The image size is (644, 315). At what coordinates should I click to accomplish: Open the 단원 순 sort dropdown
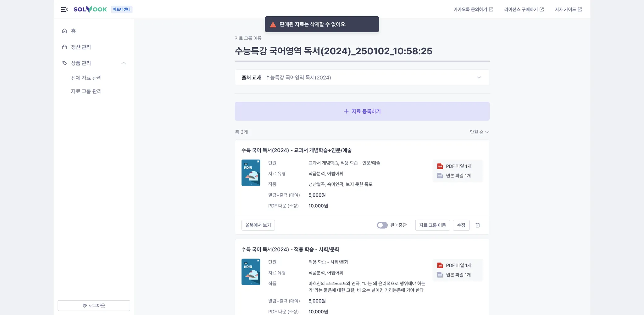[x=480, y=132]
